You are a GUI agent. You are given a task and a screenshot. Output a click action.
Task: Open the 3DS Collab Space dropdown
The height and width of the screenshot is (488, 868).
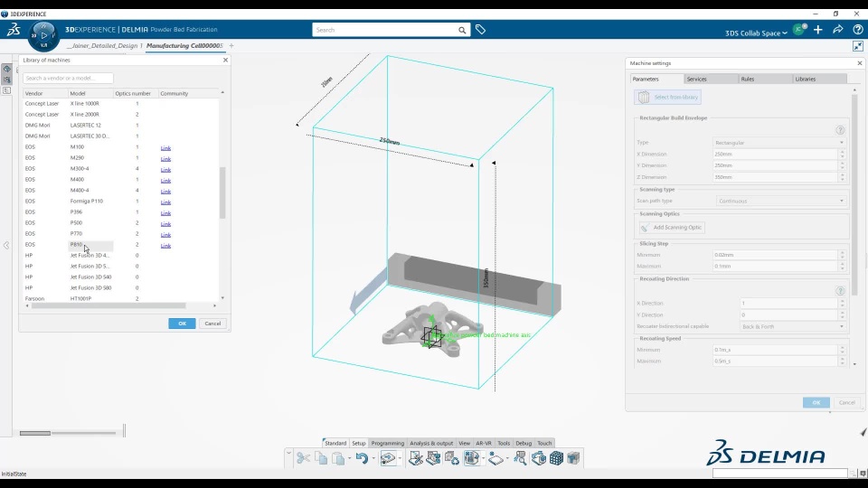(x=756, y=33)
